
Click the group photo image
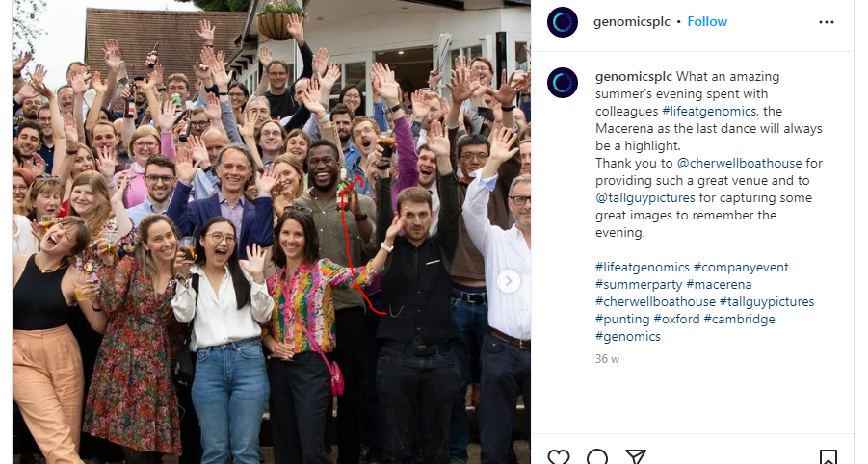click(x=272, y=232)
